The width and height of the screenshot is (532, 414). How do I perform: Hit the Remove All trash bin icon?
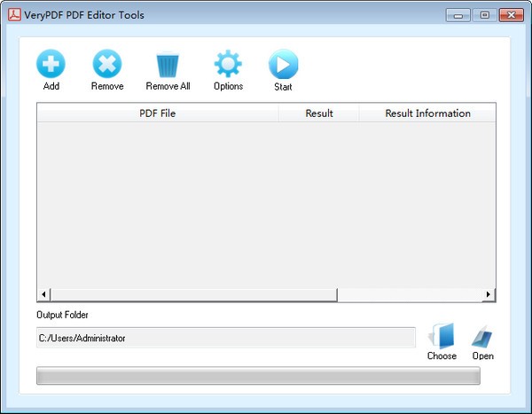168,65
